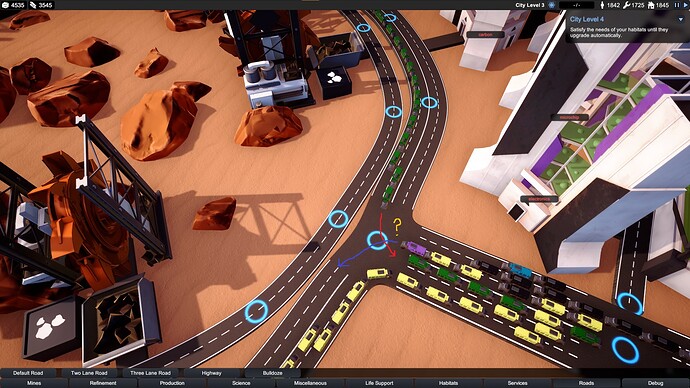Click the wrench workers icon
Viewport: 690px width, 388px height.
627,5
